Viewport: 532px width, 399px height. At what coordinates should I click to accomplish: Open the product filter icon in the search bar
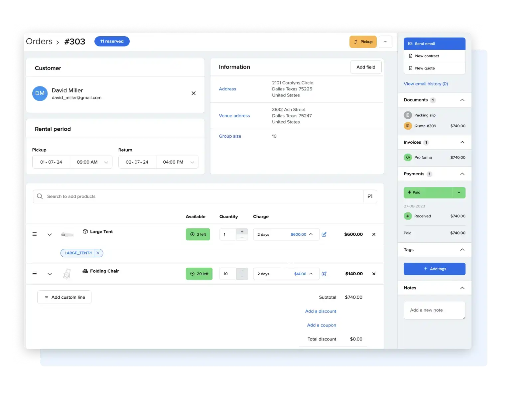(370, 196)
